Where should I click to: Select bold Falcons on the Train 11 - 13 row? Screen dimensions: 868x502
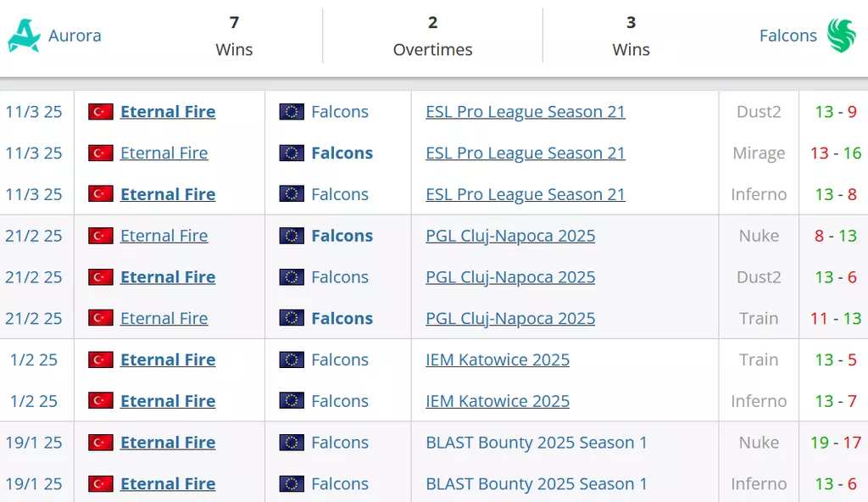(342, 318)
